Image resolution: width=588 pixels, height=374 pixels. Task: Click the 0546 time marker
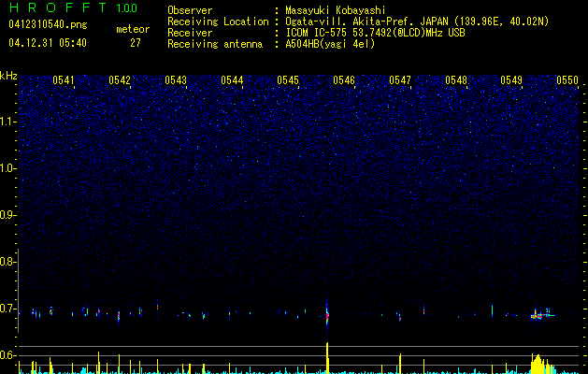(x=344, y=80)
